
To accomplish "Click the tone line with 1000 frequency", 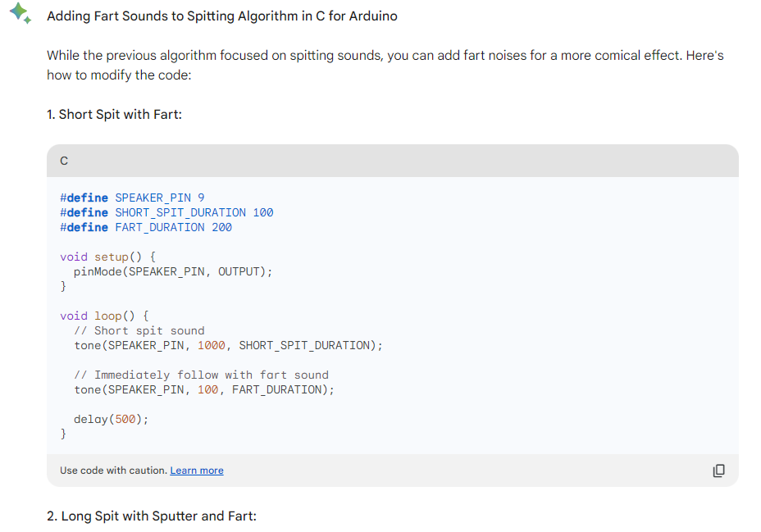I will pyautogui.click(x=228, y=345).
